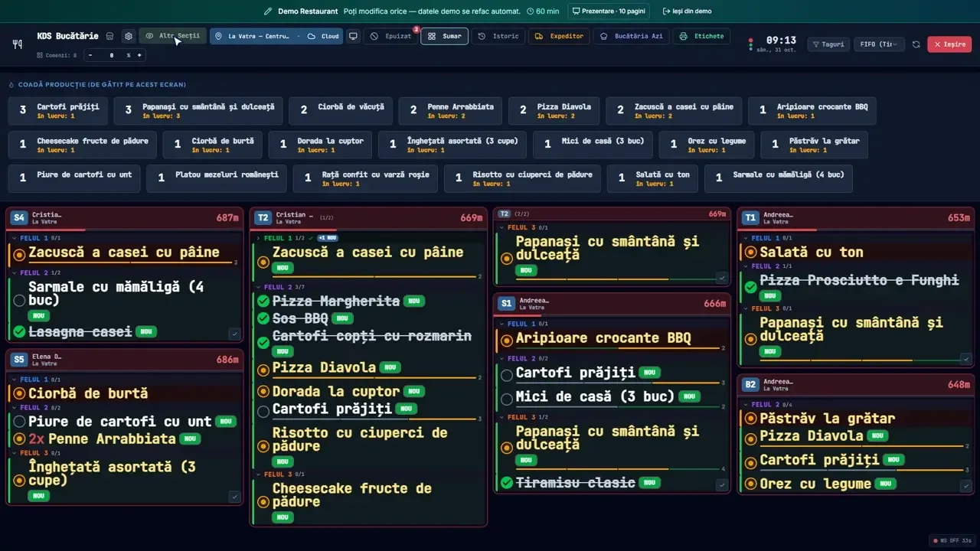Open the Prezentare 10 pagini selector
This screenshot has width=980, height=551.
[x=609, y=11]
